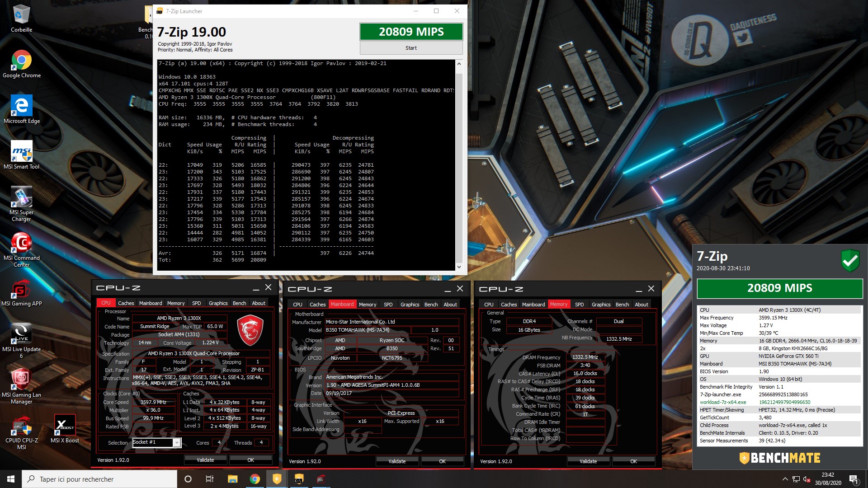Launch Google Chrome desktop shortcut
The height and width of the screenshot is (488, 868).
pyautogui.click(x=21, y=64)
